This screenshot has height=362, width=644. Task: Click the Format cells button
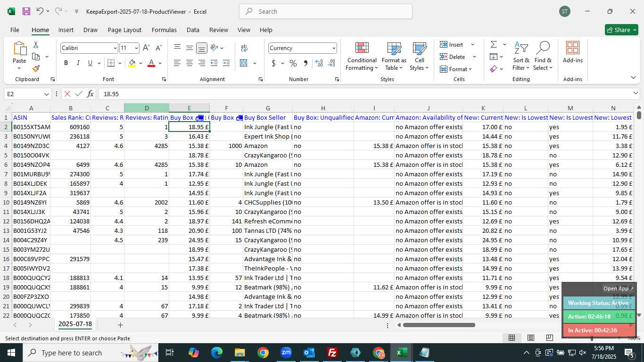pyautogui.click(x=456, y=69)
